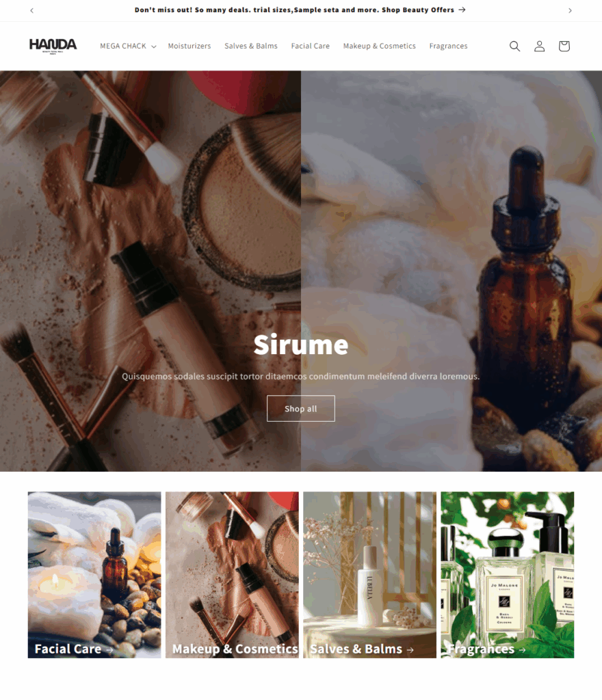Click the Shop all button

pos(301,409)
